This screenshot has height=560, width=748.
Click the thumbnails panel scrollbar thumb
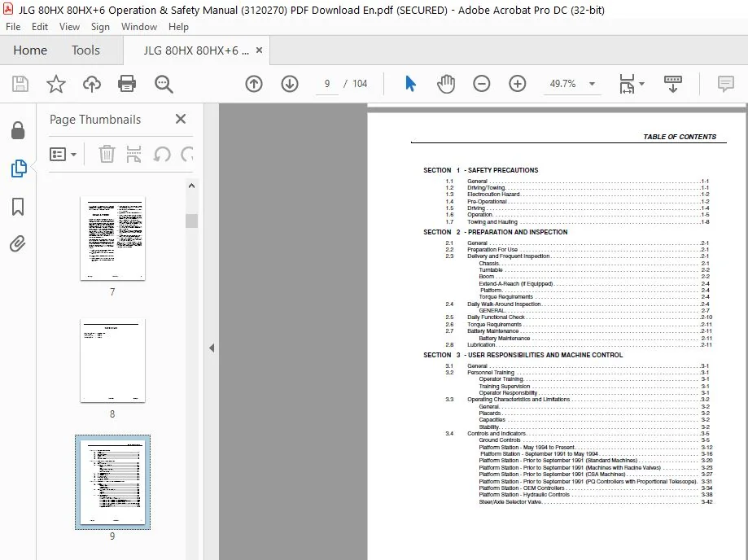tap(191, 221)
